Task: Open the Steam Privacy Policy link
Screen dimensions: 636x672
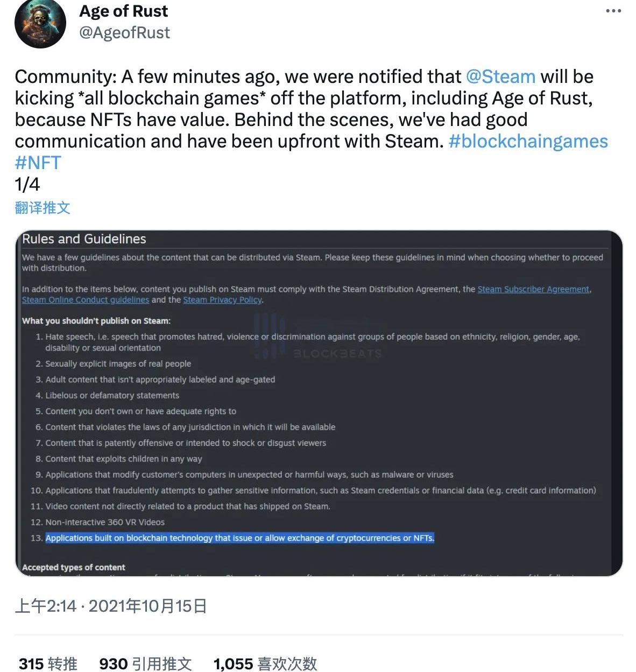Action: 222,300
